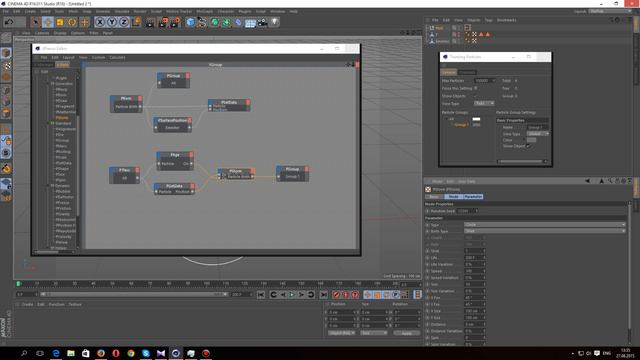Click the Coordinate System icon
Screen dimensions: 640x360
(136, 22)
